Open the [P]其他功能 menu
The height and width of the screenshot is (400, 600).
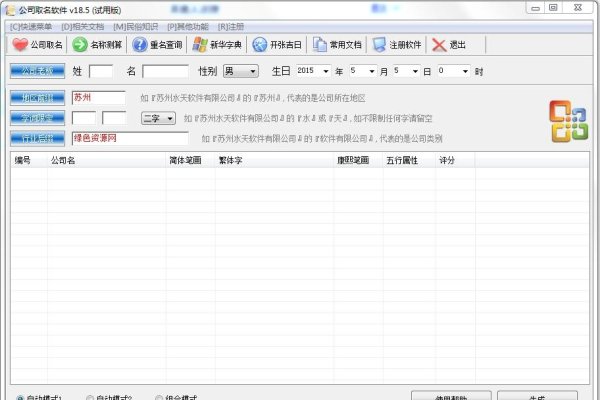click(x=188, y=26)
